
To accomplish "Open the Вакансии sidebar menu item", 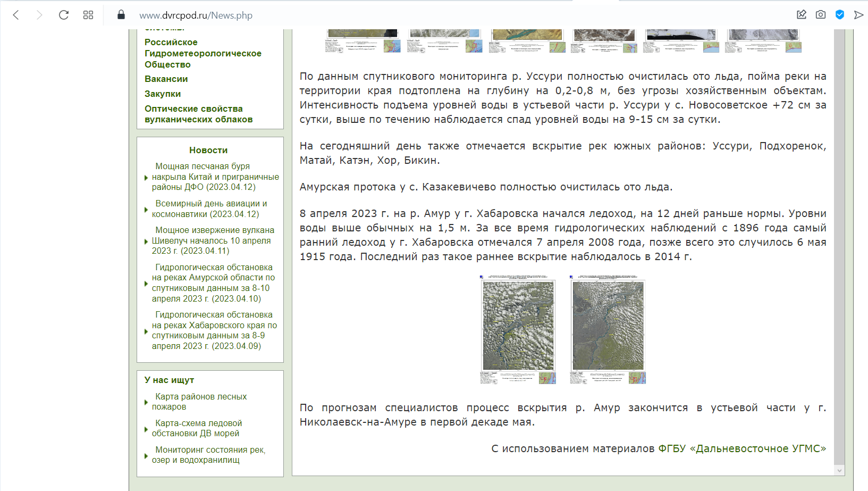I will (166, 79).
